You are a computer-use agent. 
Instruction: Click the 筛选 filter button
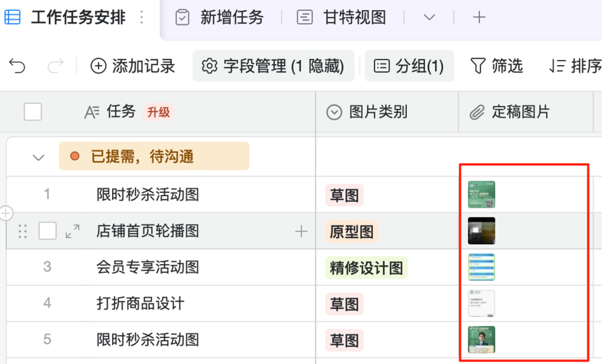point(497,66)
